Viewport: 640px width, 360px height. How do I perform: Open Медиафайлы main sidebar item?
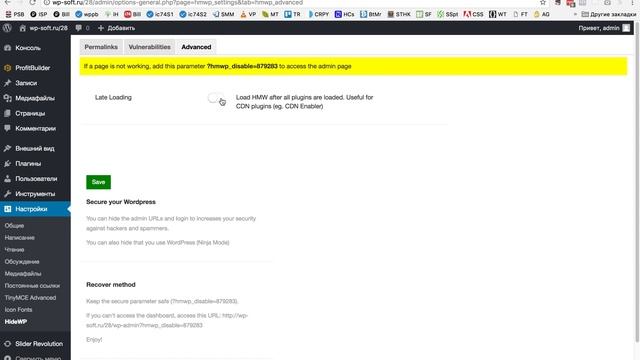click(35, 98)
